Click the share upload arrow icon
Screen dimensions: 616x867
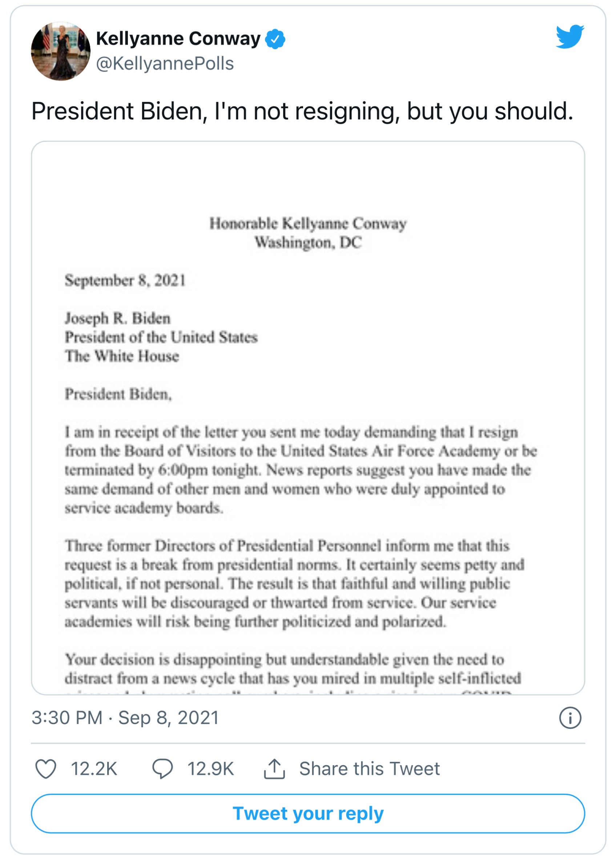point(274,769)
